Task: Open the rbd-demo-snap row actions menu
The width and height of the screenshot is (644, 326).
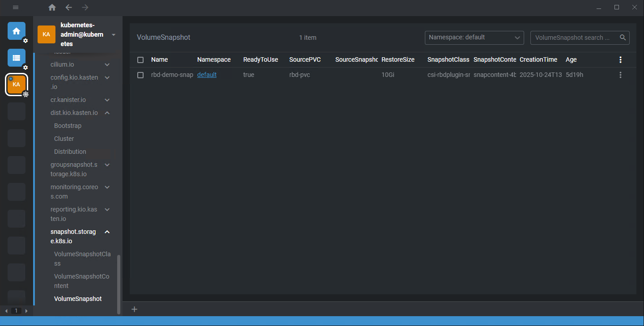Action: (x=620, y=75)
